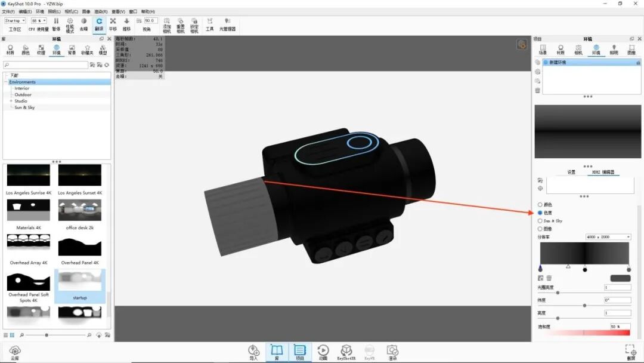Image resolution: width=644 pixels, height=363 pixels.
Task: Open the 云库 cloud library
Action: (x=15, y=351)
